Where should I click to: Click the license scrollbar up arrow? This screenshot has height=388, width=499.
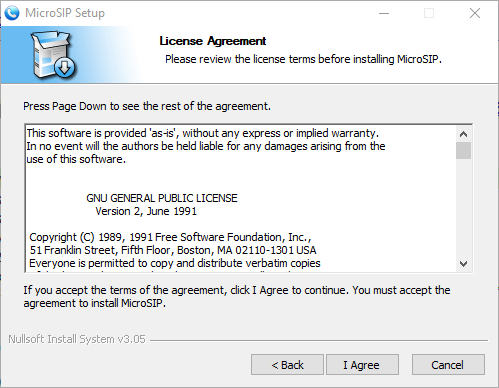[463, 134]
